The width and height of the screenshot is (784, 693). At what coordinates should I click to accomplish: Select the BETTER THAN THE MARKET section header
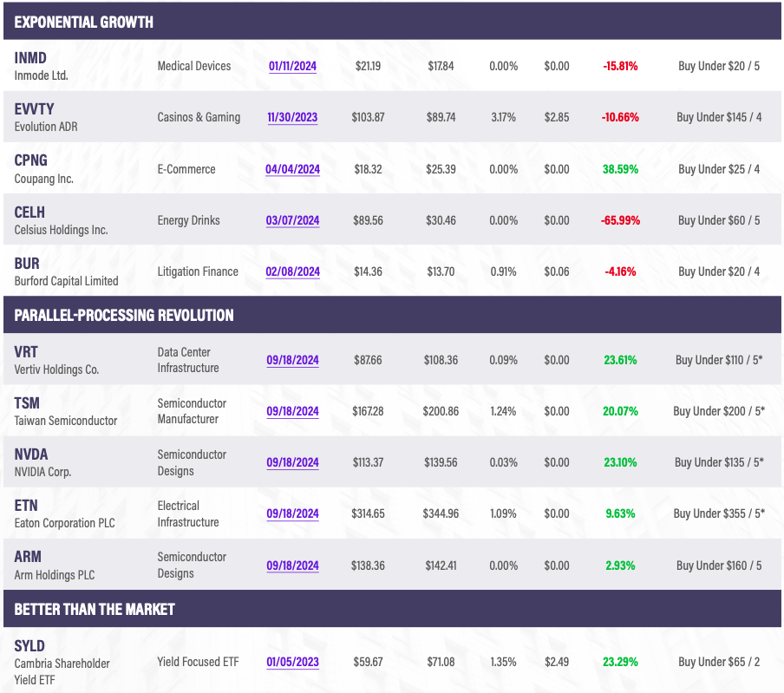click(392, 609)
